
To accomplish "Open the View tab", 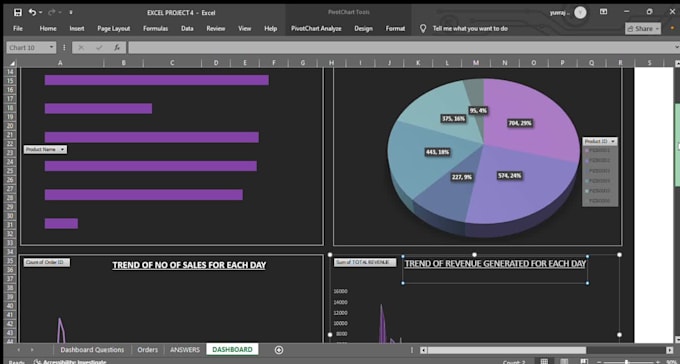I will pyautogui.click(x=245, y=29).
